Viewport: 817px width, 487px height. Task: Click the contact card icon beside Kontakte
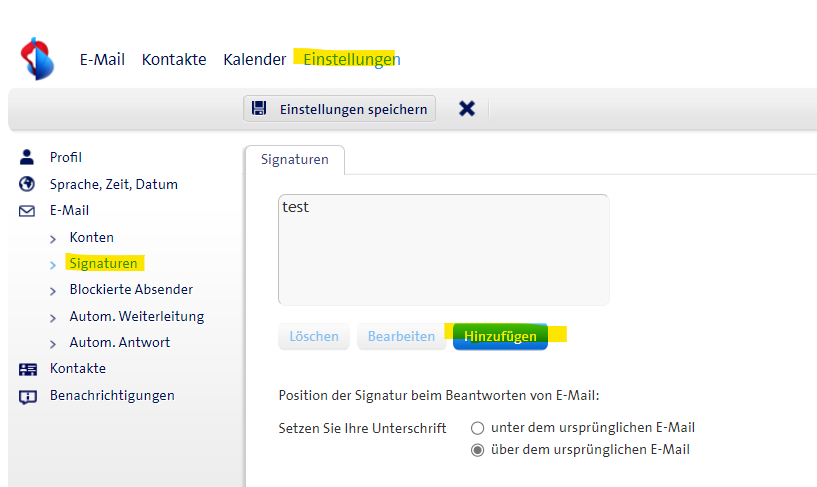coord(28,369)
